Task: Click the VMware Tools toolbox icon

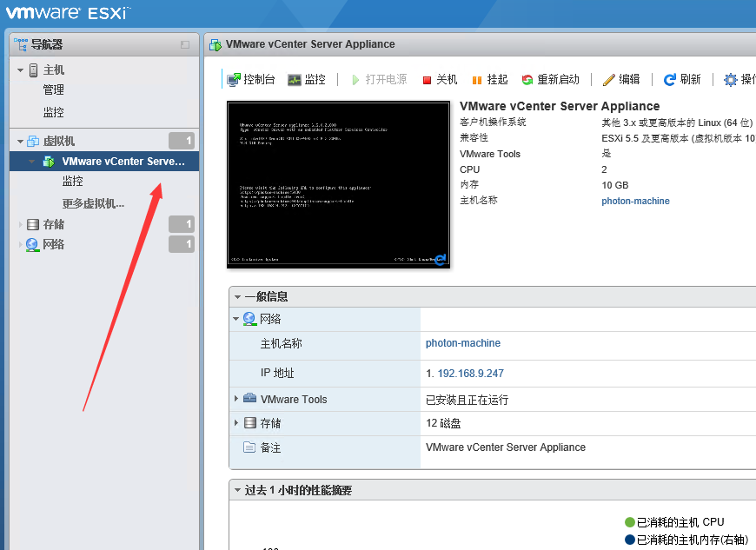Action: pos(249,399)
